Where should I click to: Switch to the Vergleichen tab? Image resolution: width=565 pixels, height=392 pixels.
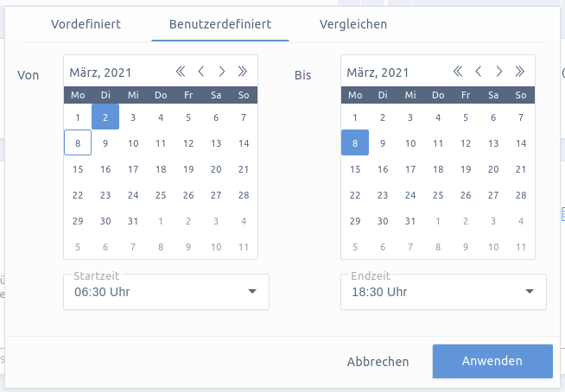353,24
